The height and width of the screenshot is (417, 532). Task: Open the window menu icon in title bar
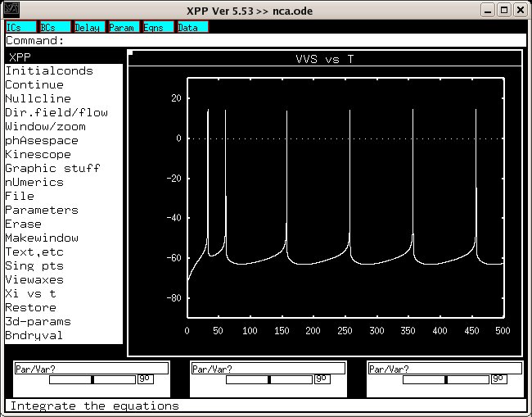11,10
